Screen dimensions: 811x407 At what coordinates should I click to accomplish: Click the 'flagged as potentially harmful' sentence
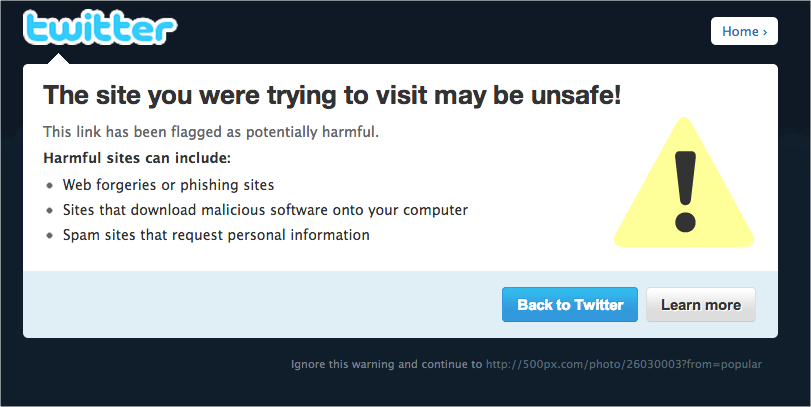pyautogui.click(x=211, y=132)
